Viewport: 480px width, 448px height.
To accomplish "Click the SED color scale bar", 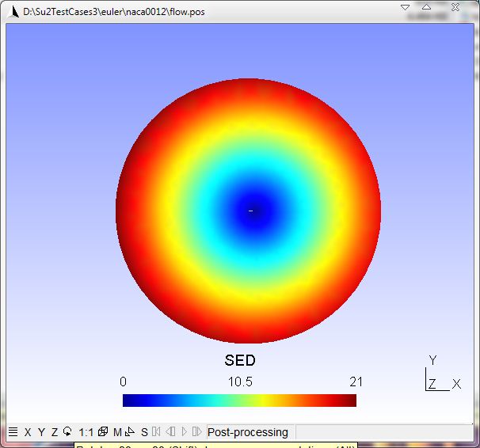I will pyautogui.click(x=239, y=401).
